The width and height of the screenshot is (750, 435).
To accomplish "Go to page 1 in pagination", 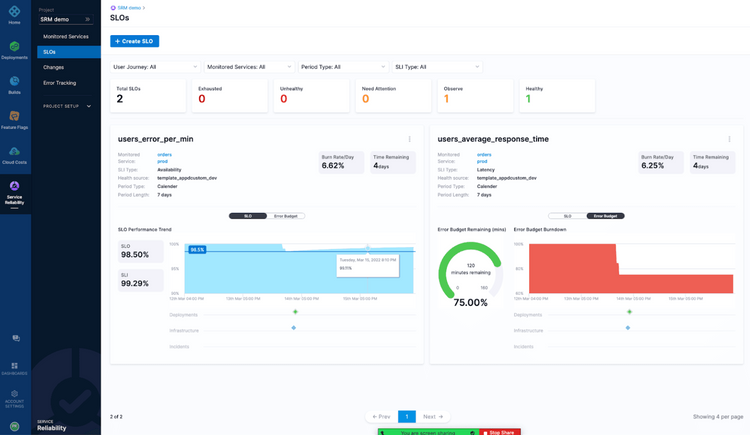I will pyautogui.click(x=407, y=417).
